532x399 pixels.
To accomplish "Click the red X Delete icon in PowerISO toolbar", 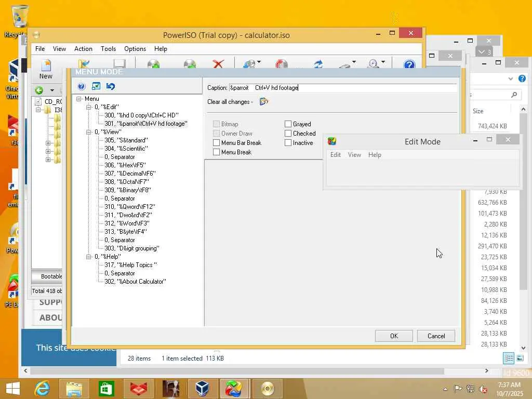I will (218, 64).
